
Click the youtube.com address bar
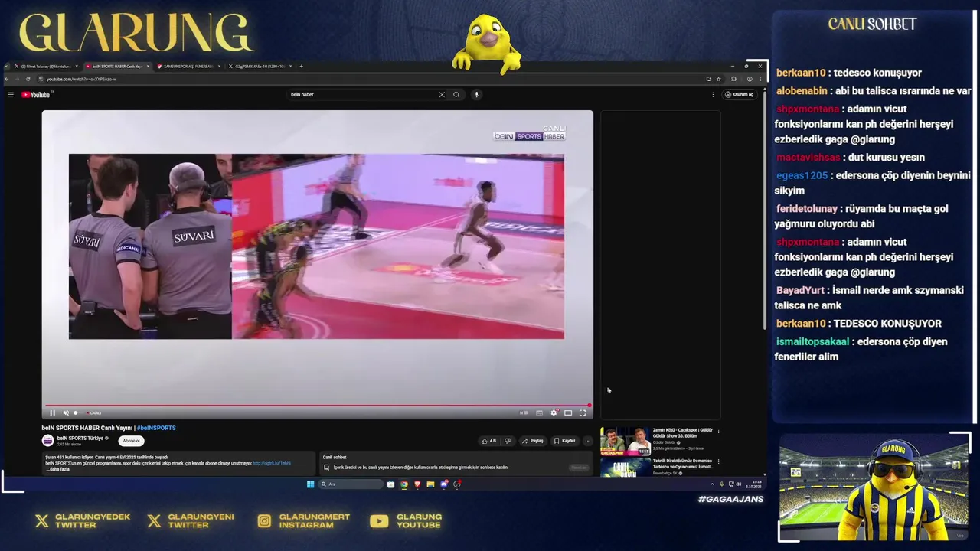pyautogui.click(x=367, y=79)
